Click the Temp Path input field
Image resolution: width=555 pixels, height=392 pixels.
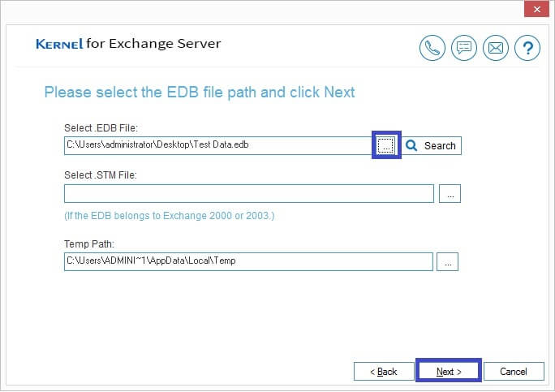click(x=248, y=261)
